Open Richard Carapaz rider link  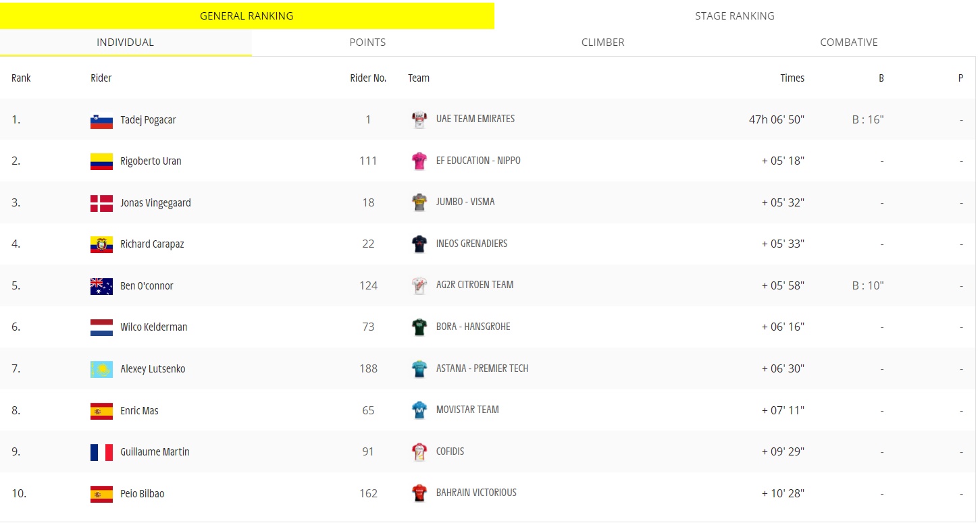[x=152, y=244]
